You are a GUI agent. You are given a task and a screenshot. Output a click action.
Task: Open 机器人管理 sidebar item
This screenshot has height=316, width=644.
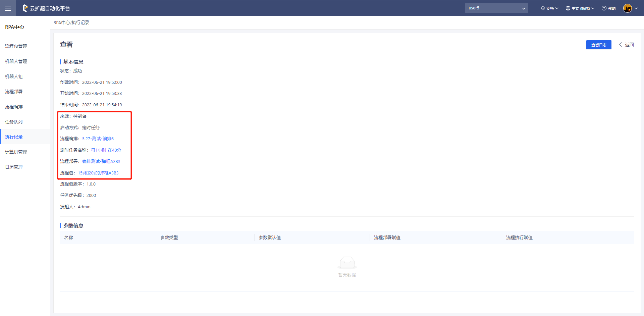pos(16,61)
